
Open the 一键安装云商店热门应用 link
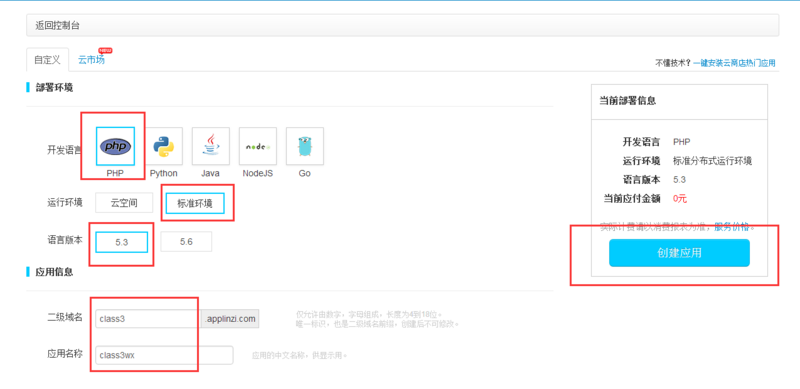coord(734,63)
